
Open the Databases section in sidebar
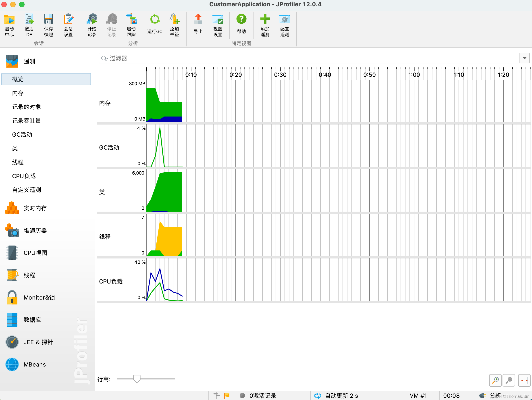[32, 320]
